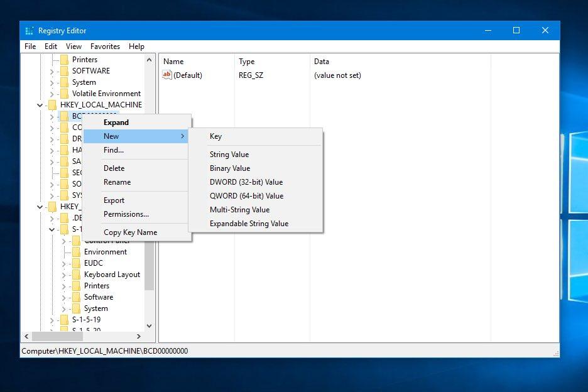The width and height of the screenshot is (588, 392).
Task: Open the Edit menu
Action: click(51, 46)
